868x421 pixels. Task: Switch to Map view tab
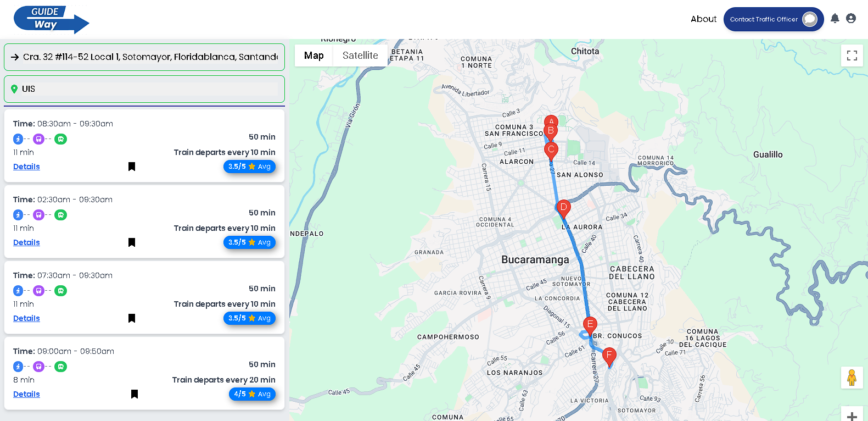pyautogui.click(x=314, y=56)
